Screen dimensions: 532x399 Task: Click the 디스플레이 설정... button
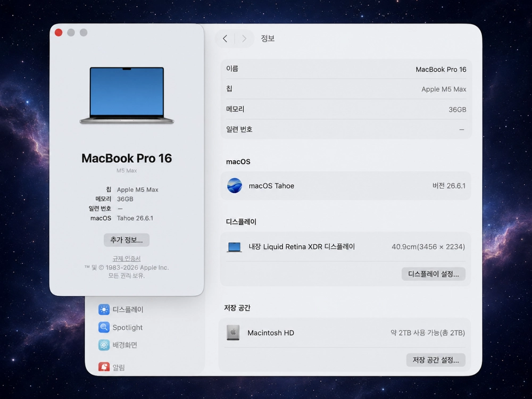(433, 274)
